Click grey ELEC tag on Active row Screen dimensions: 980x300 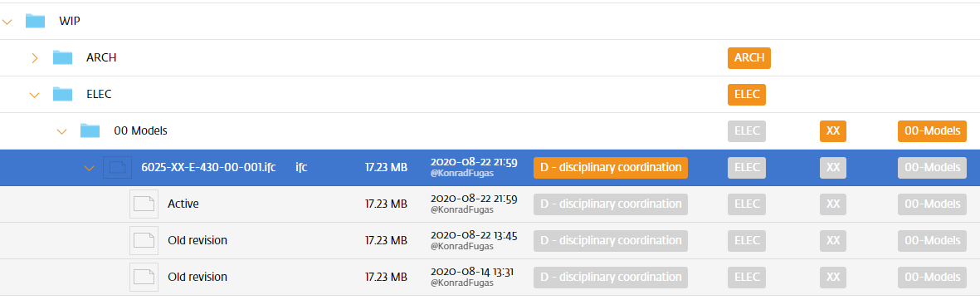click(746, 204)
